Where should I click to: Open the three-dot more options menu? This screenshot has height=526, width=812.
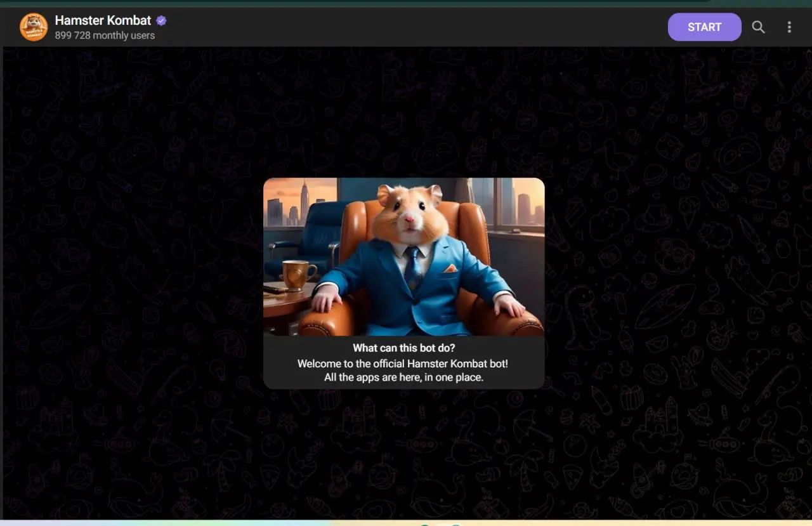click(x=789, y=27)
